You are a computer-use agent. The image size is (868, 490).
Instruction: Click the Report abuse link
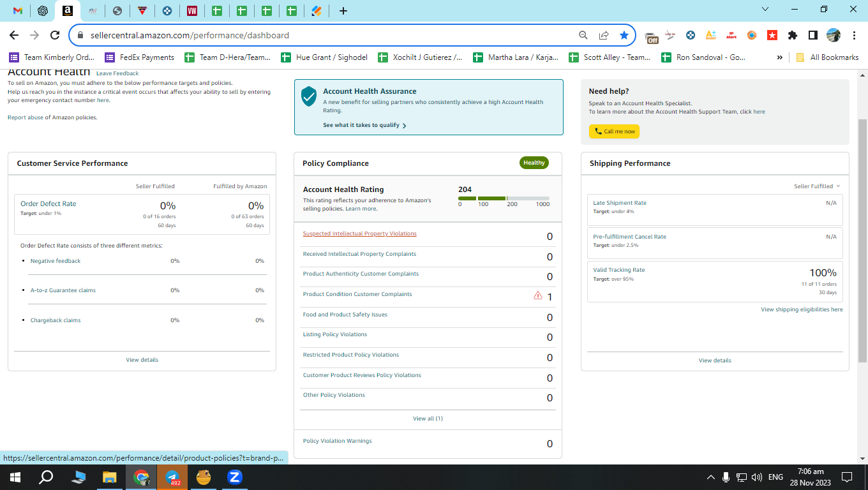tap(26, 117)
